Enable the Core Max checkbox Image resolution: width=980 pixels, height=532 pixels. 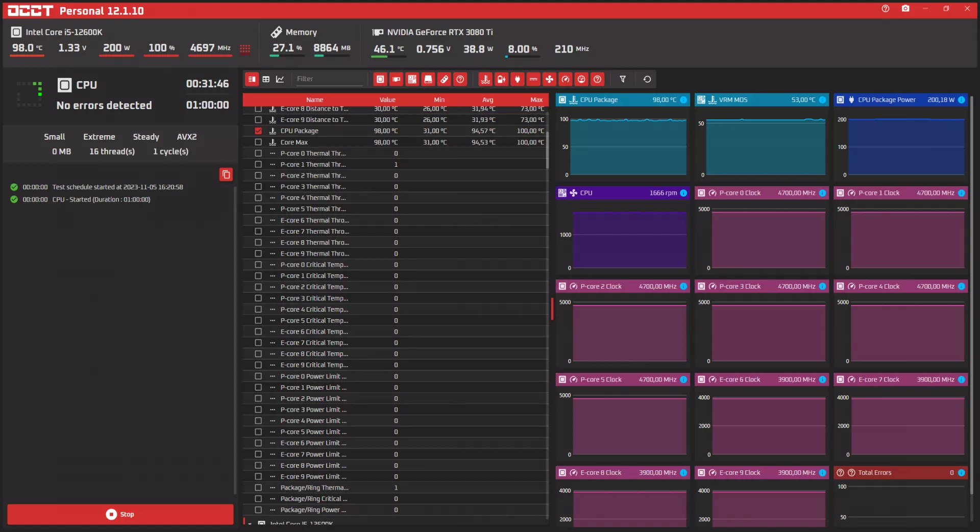(x=258, y=142)
